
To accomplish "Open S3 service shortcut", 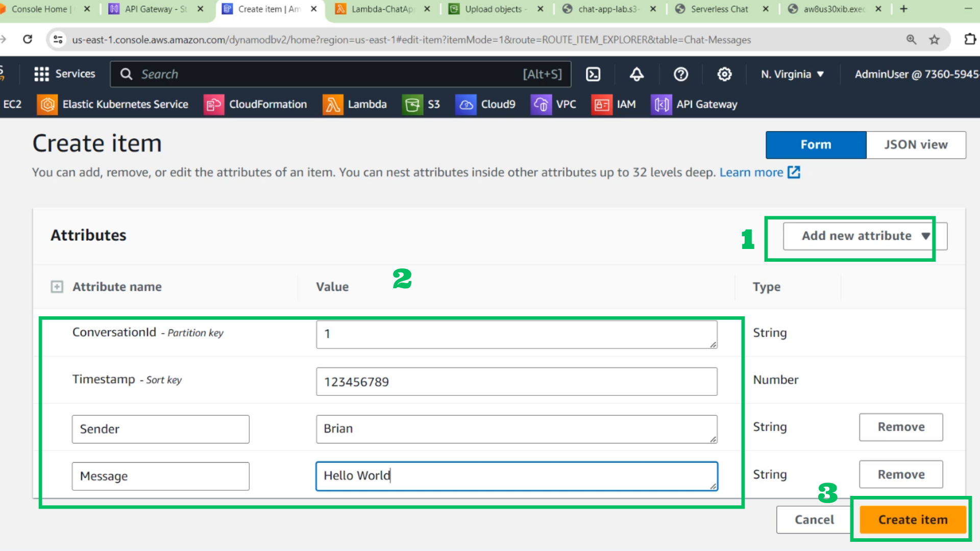I will point(421,105).
